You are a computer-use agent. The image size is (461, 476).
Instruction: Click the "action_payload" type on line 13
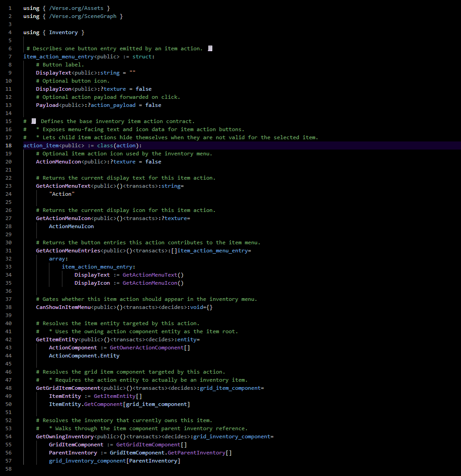[x=113, y=105]
